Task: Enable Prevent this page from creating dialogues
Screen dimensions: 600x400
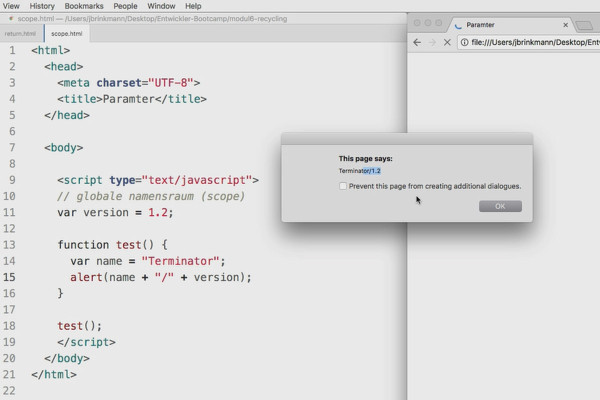Action: point(343,186)
